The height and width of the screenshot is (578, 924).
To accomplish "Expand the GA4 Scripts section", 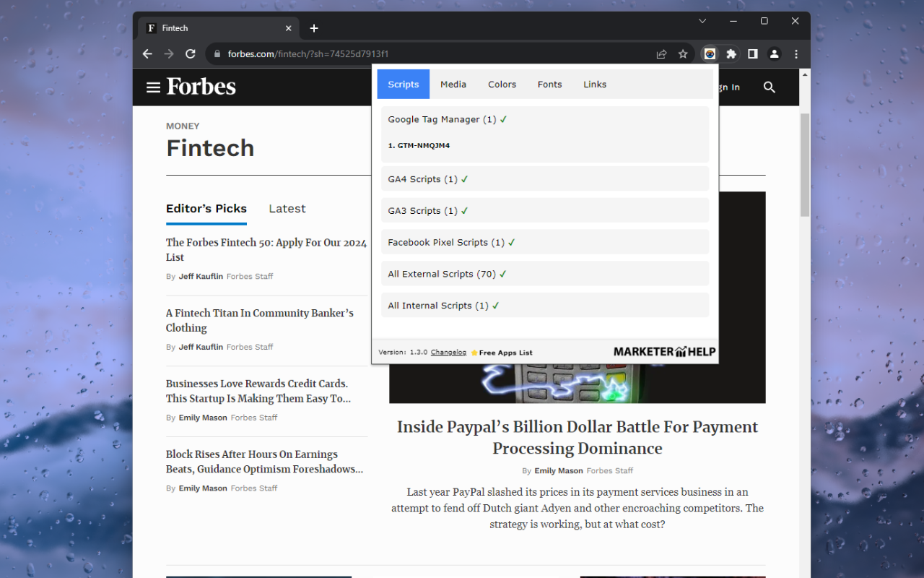I will (x=544, y=179).
